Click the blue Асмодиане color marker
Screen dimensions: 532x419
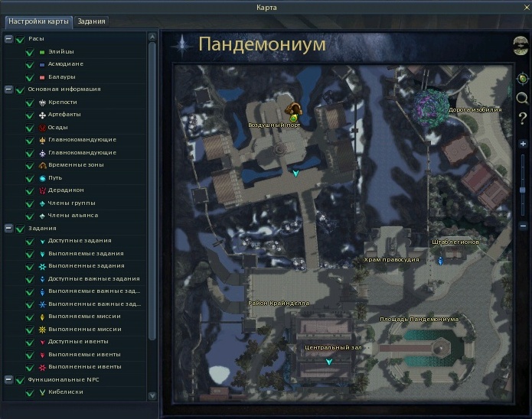(x=42, y=64)
